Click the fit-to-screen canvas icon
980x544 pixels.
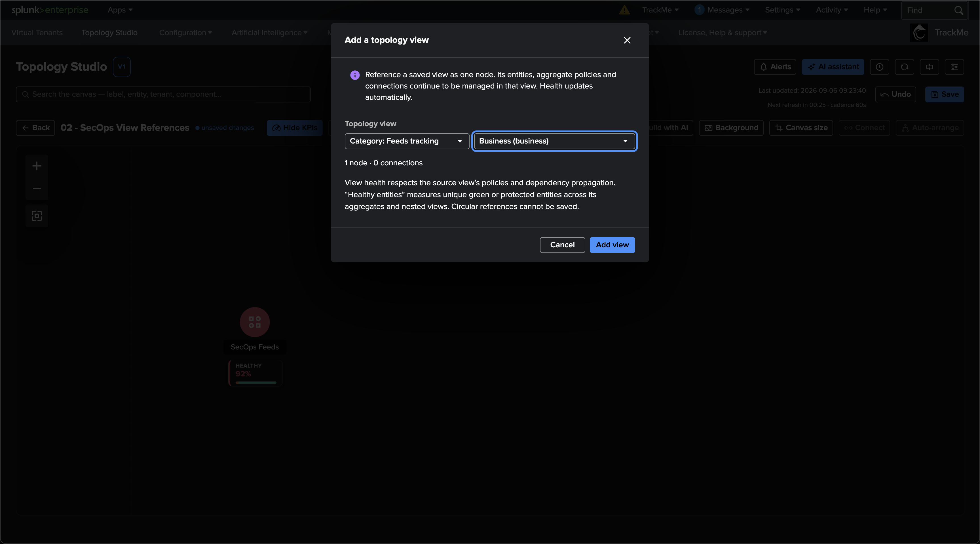(x=37, y=216)
